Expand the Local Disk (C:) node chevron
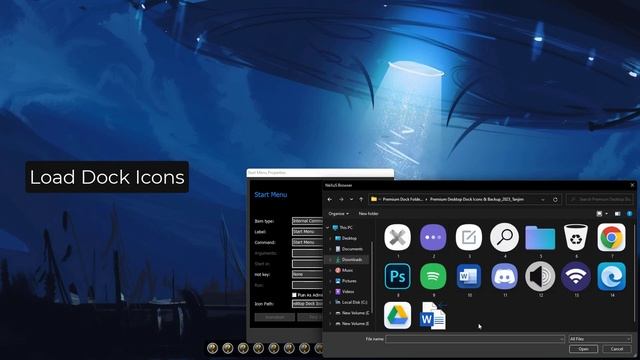640x360 pixels. tap(330, 302)
